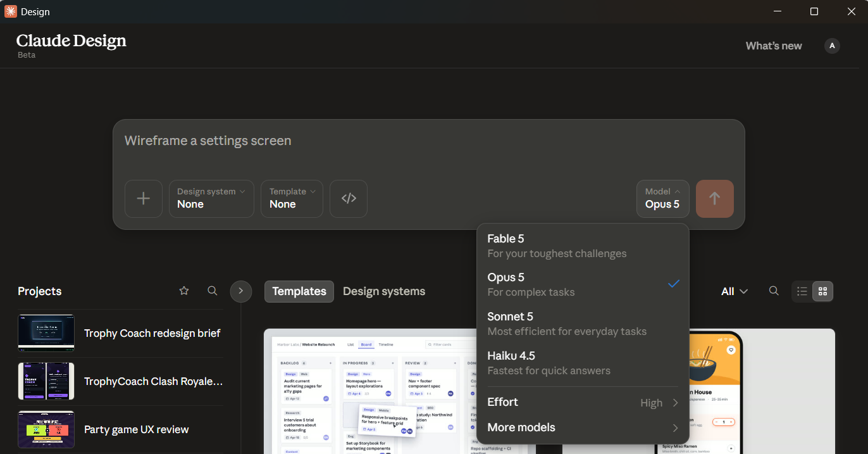The width and height of the screenshot is (868, 454).
Task: Click the Beta label under the title
Action: pos(27,55)
